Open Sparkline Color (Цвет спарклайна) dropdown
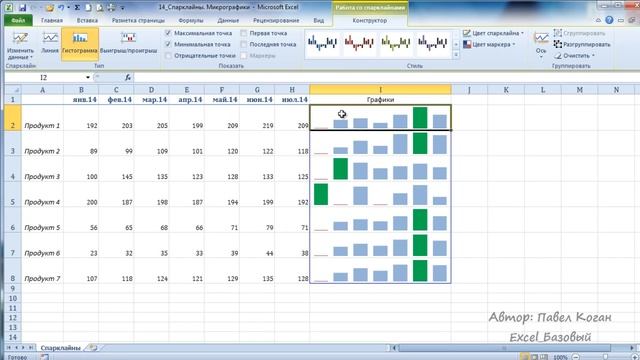The width and height of the screenshot is (640, 360). point(493,33)
